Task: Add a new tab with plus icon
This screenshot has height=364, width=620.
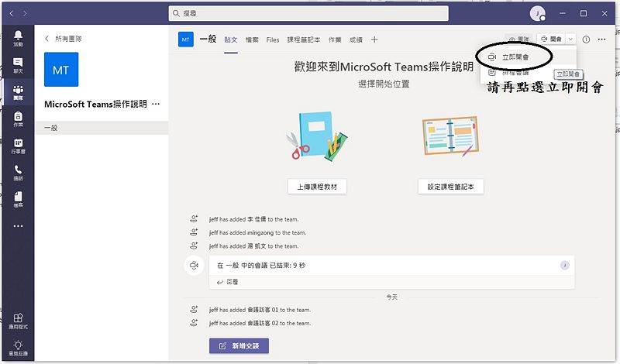Action: tap(374, 39)
